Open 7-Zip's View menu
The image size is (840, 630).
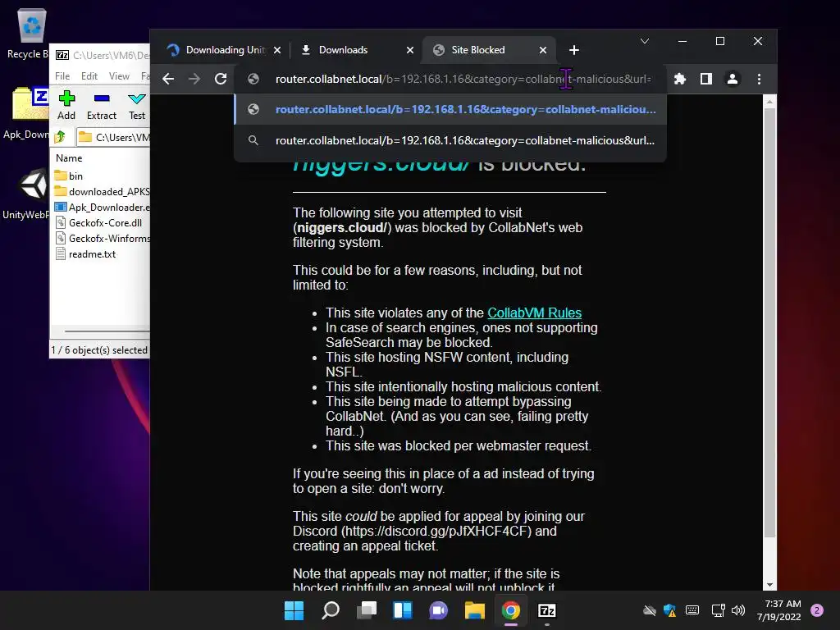pos(119,76)
